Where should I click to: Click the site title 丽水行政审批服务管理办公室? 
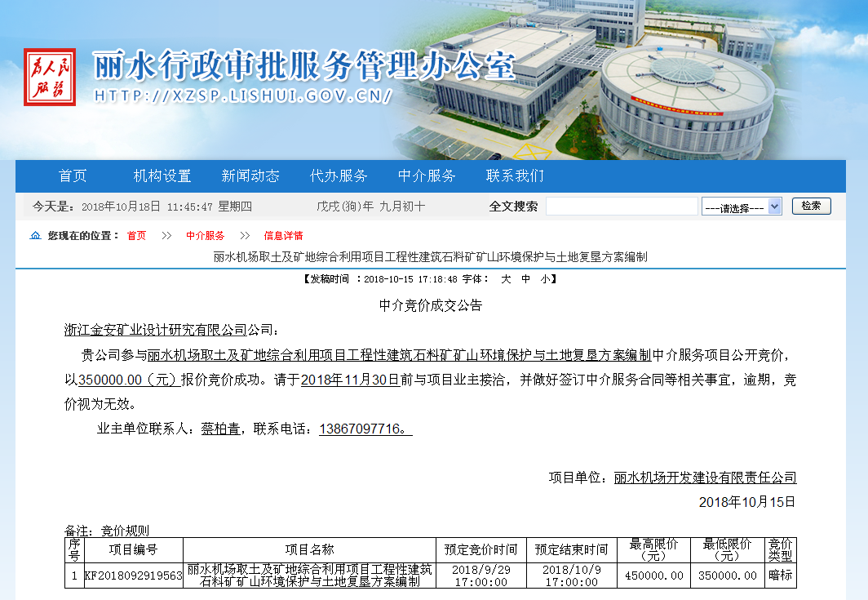coord(304,65)
